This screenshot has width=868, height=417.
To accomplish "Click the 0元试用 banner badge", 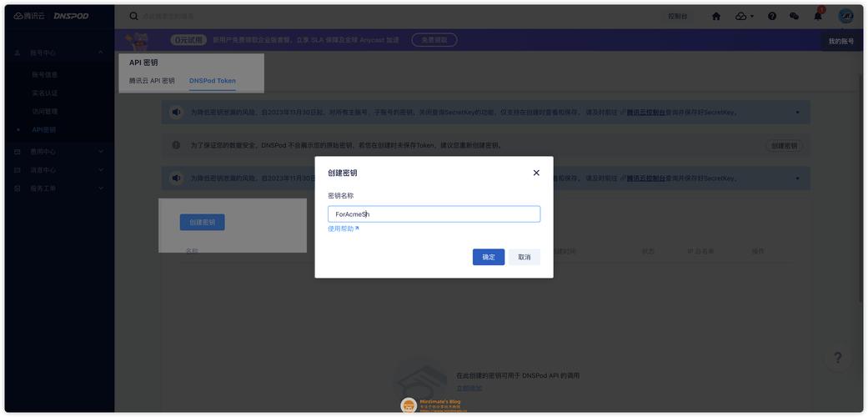I will click(x=188, y=40).
